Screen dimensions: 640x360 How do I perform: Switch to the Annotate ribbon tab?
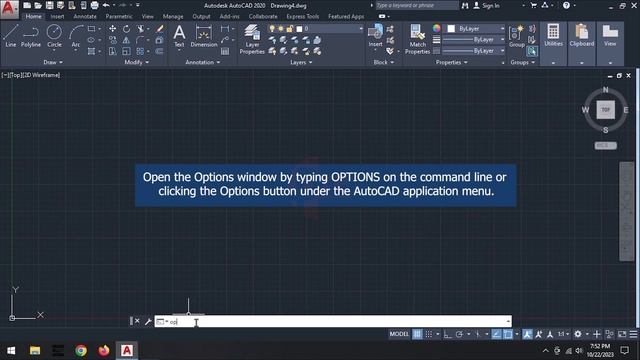(85, 16)
